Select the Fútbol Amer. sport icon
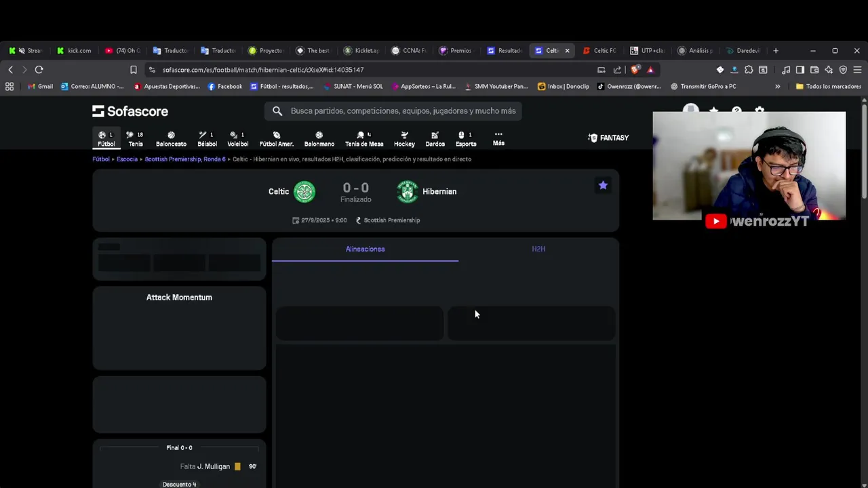868x488 pixels. [276, 139]
